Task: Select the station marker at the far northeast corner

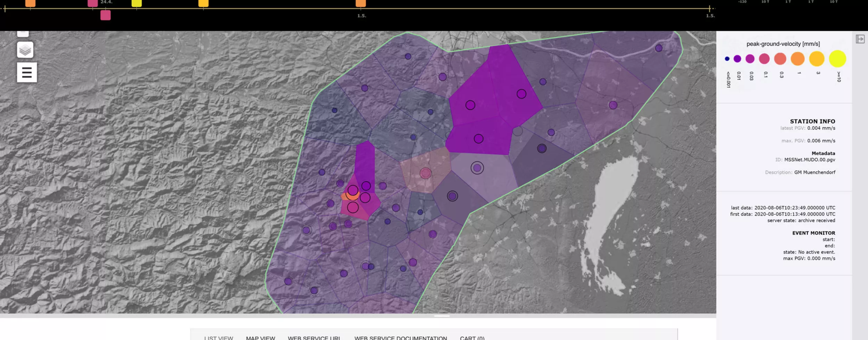Action: pyautogui.click(x=659, y=48)
